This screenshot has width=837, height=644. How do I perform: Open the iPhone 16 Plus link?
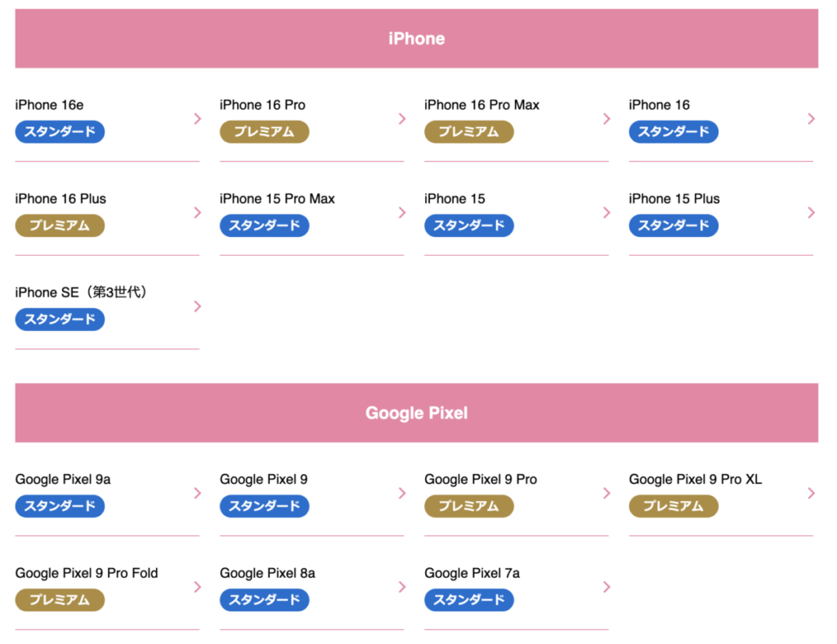coord(60,199)
